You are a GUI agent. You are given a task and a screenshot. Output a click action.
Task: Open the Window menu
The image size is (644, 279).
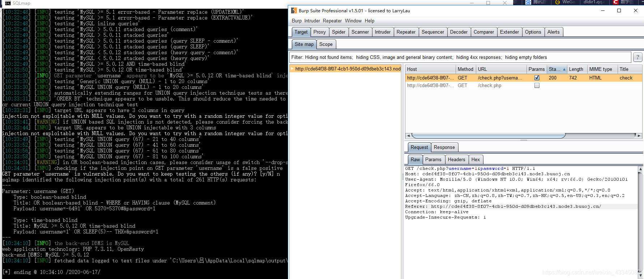pos(353,21)
